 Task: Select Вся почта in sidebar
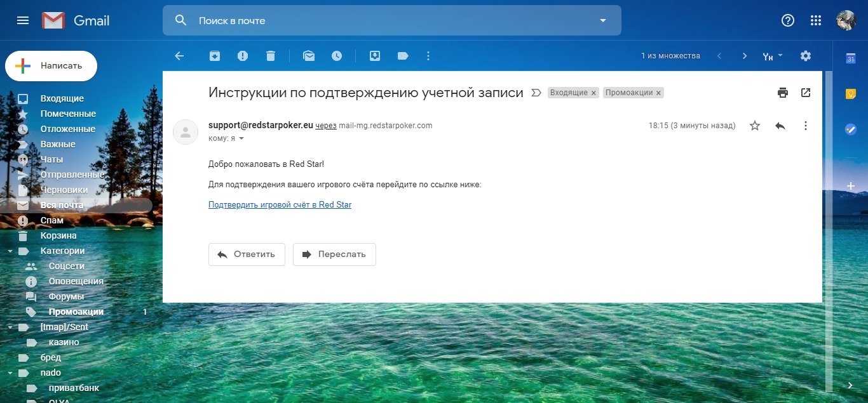point(62,205)
